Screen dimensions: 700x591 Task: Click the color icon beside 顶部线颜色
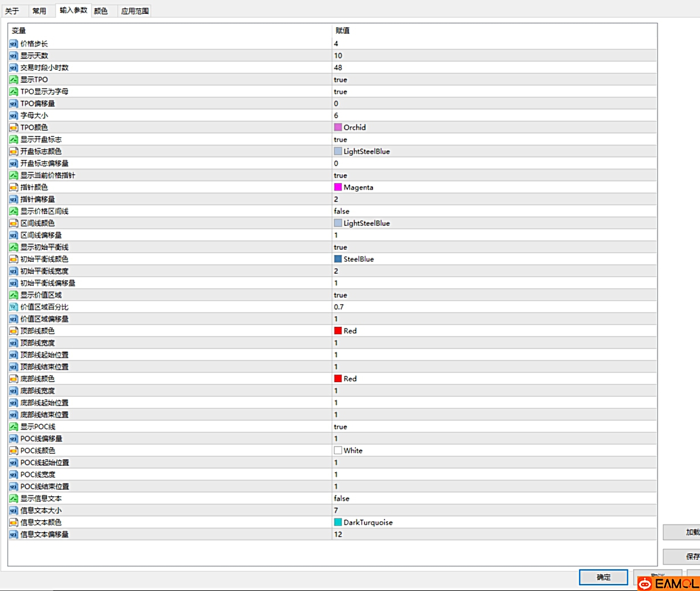pos(14,331)
